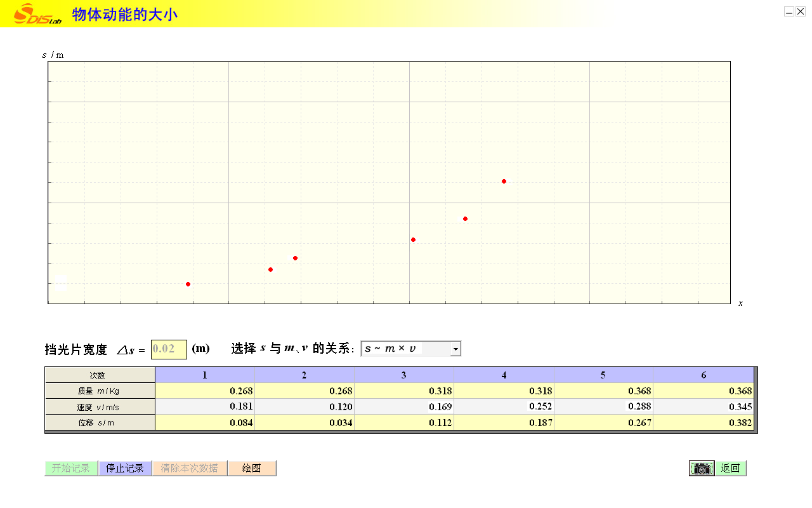Click the 挡光片宽度 input field showing 0.02

click(x=168, y=349)
